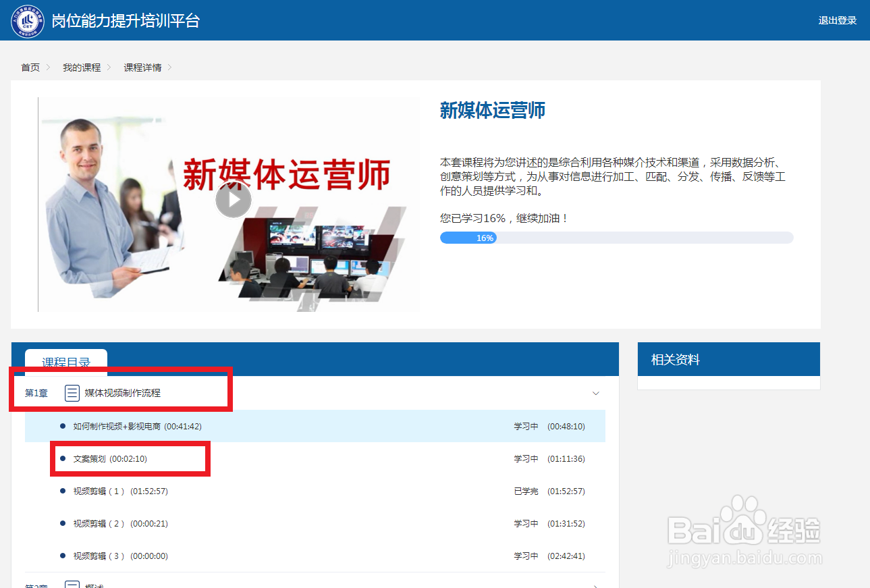This screenshot has width=870, height=588.
Task: Click 您已学习16% progress message
Action: (x=504, y=219)
